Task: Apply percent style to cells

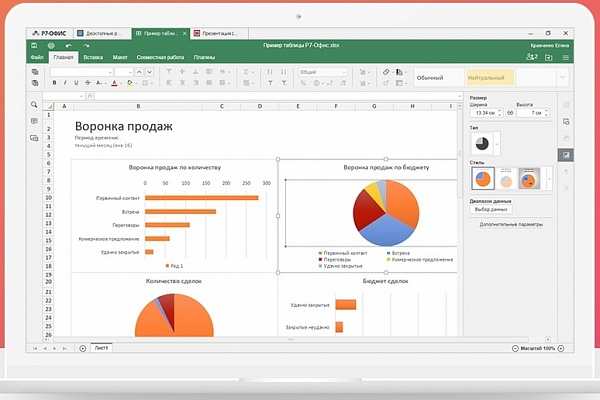Action: point(303,83)
